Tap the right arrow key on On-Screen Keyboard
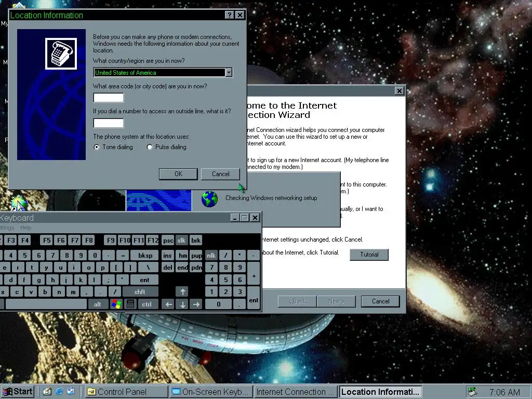This screenshot has height=399, width=532. (x=196, y=304)
